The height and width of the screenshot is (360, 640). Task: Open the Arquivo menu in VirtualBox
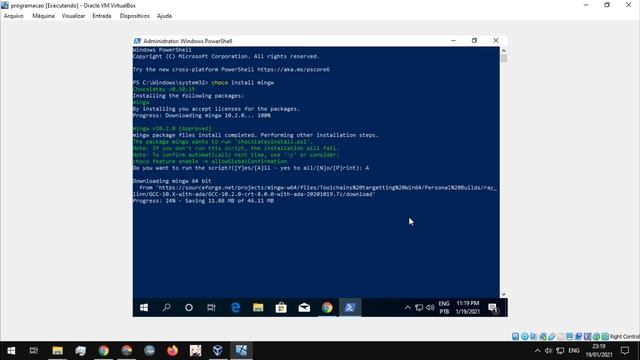point(13,16)
